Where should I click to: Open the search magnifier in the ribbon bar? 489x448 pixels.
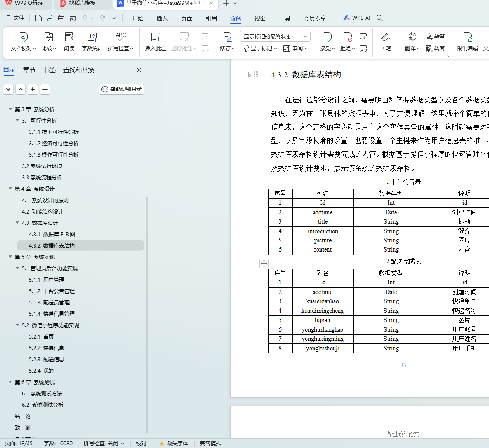380,18
